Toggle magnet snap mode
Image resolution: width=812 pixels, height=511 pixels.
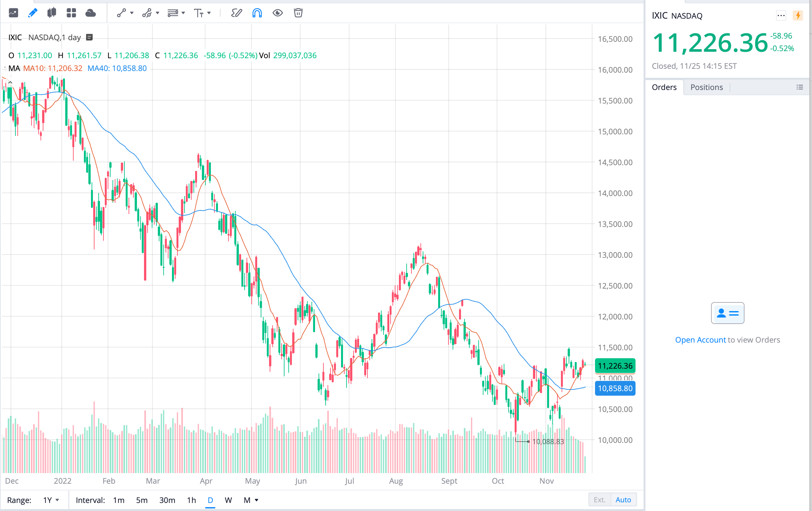point(257,13)
